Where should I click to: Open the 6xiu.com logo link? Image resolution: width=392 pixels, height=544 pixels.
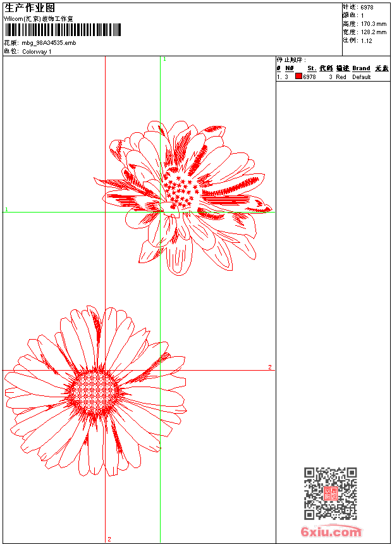[x=331, y=532]
